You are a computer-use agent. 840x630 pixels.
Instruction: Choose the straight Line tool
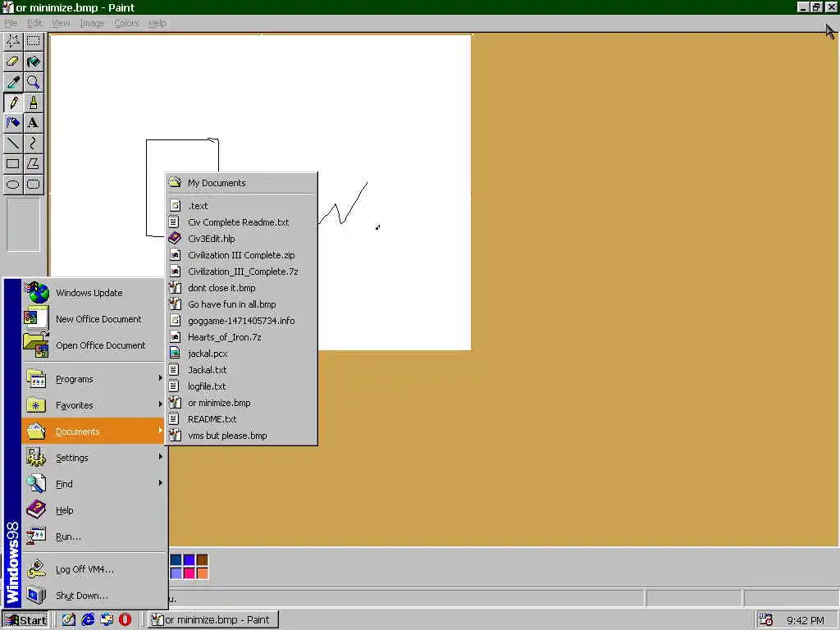(13, 143)
